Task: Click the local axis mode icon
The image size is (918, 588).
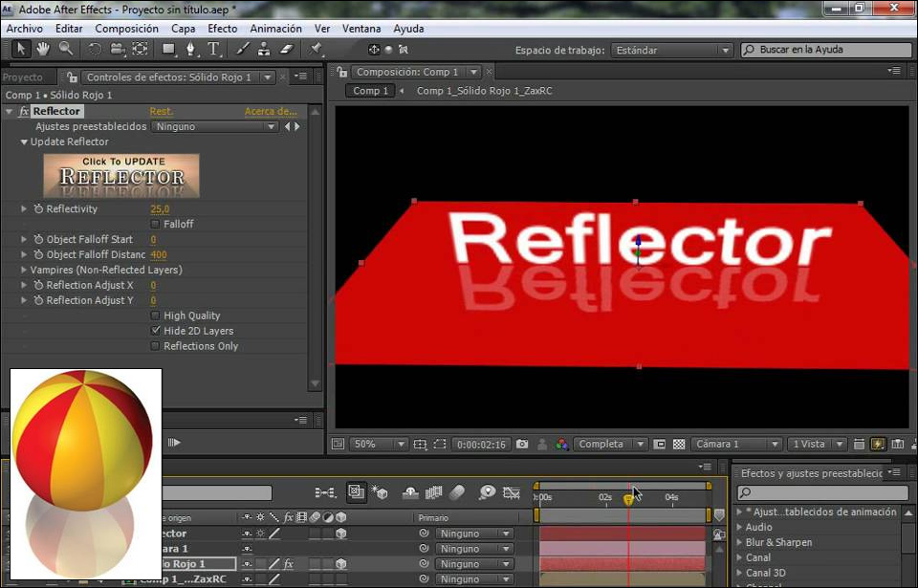Action: tap(374, 50)
